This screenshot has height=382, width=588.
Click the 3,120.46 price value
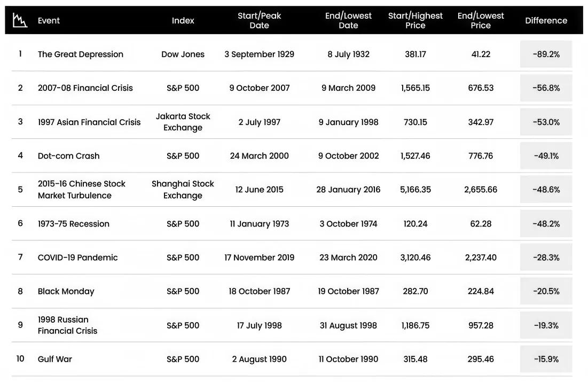[x=415, y=258]
